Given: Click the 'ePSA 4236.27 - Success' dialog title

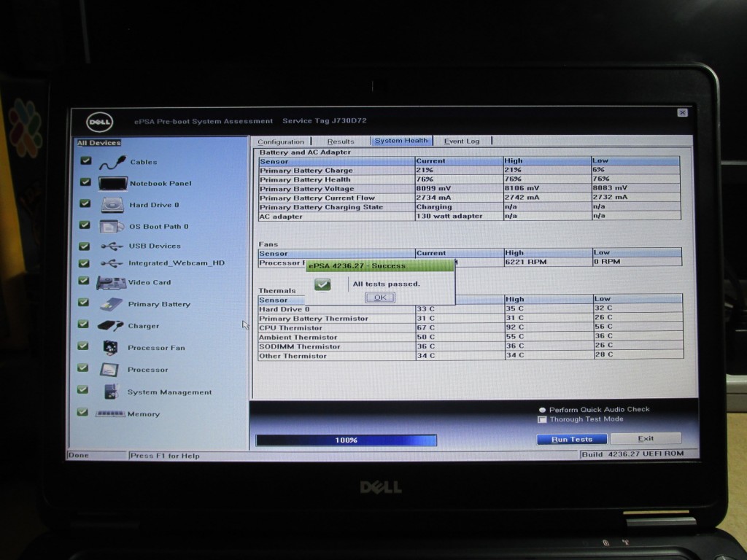Looking at the screenshot, I should 357,265.
